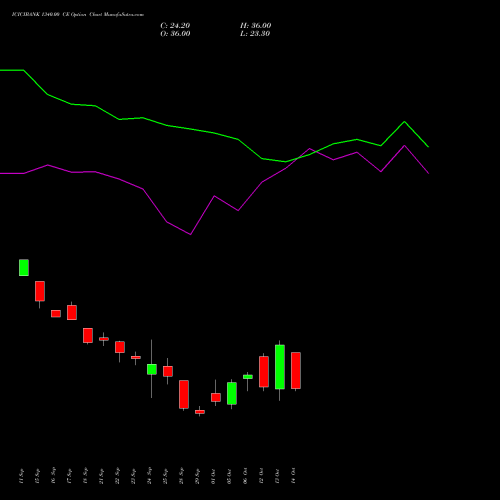Screen dimensions: 500x500
Task: Select the 24 Sep date label
Action: point(149,476)
